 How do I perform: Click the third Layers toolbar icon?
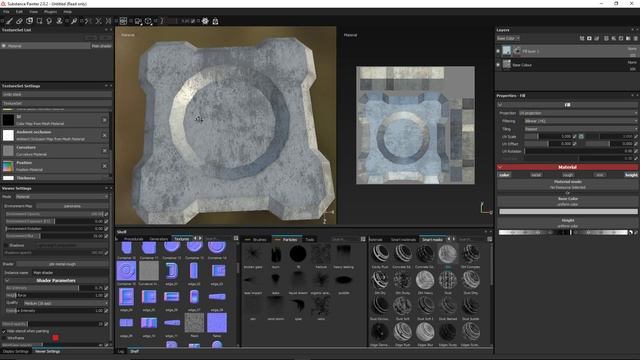pyautogui.click(x=597, y=38)
